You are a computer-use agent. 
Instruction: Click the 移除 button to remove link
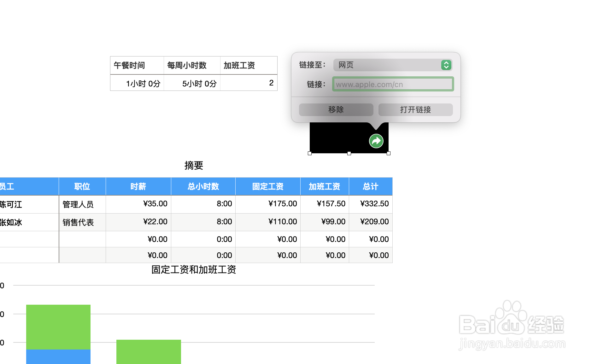click(336, 109)
